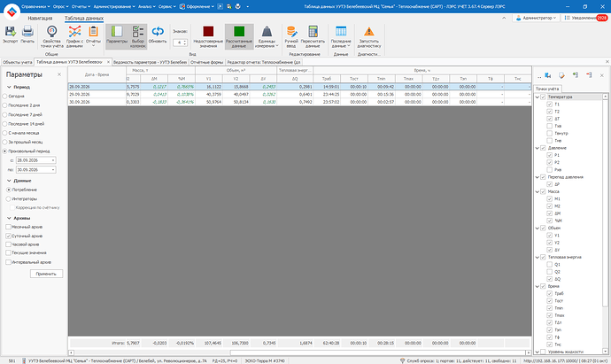Screen dimensions: 611x364
Task: Uncheck the ΔP column checkbox
Action: click(x=549, y=184)
